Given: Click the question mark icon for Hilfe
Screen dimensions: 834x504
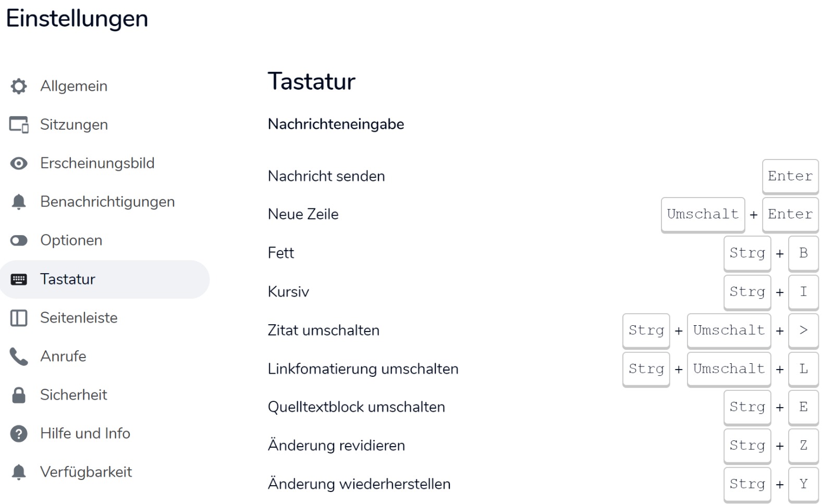Looking at the screenshot, I should pos(19,434).
